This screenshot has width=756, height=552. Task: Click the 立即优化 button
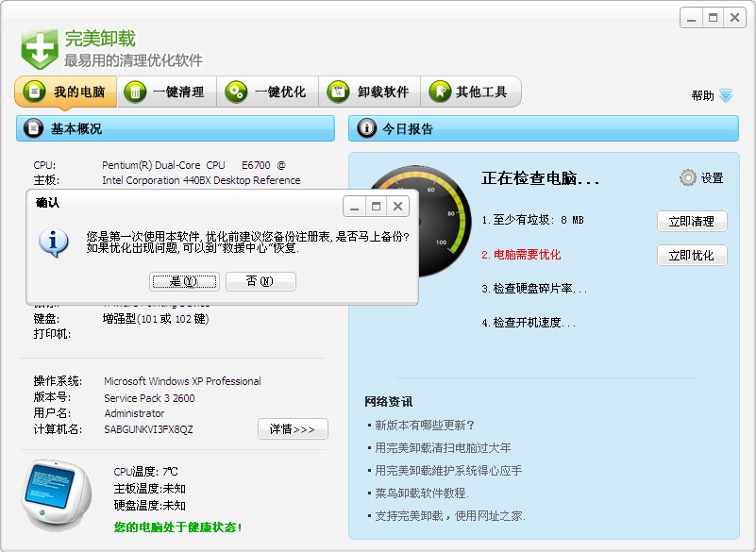pyautogui.click(x=692, y=255)
